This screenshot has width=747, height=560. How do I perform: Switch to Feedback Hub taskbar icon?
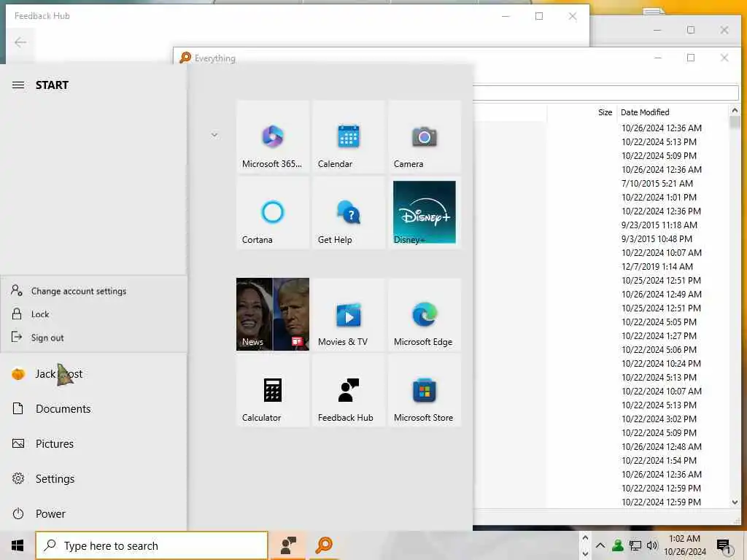pos(287,545)
